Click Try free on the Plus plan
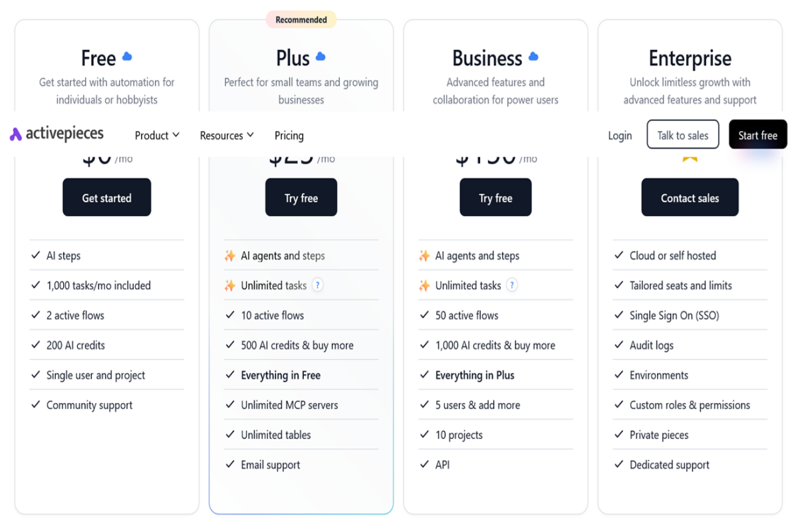Image resolution: width=798 pixels, height=532 pixels. [x=301, y=197]
